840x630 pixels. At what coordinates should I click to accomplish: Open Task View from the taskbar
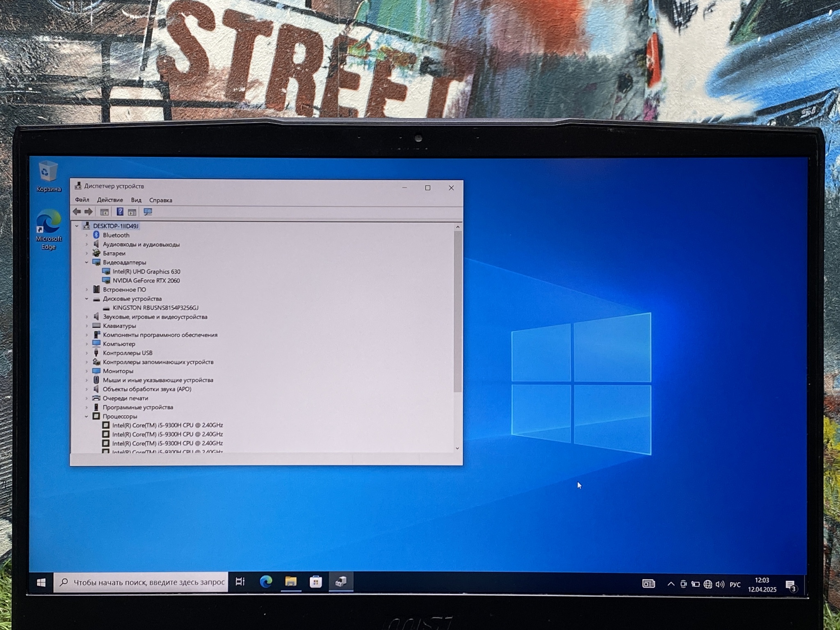pos(240,582)
